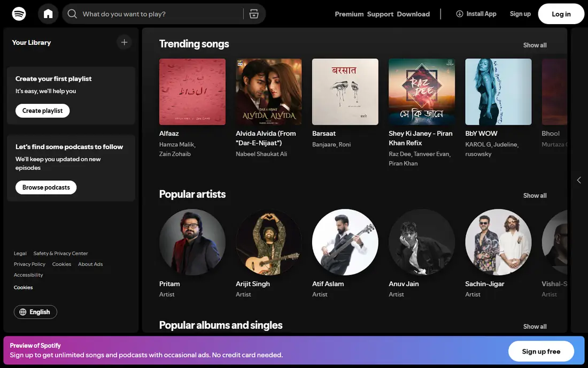Show all Popular artists
The width and height of the screenshot is (588, 368).
pos(535,195)
